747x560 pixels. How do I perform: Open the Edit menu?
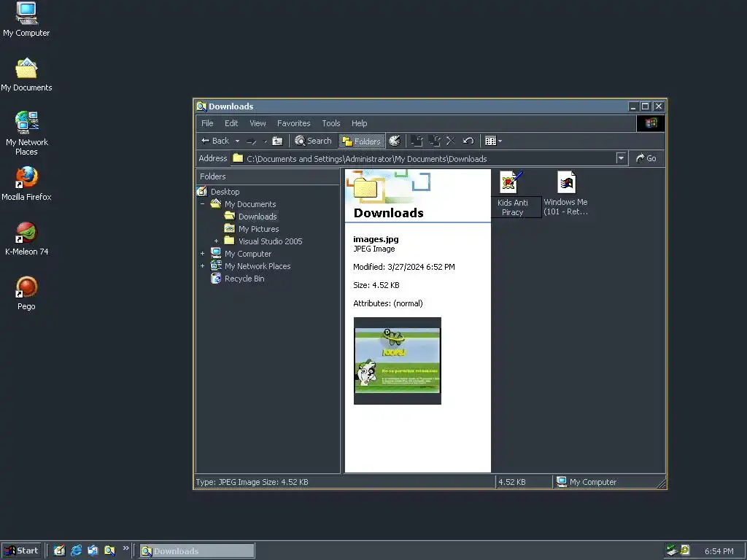coord(231,123)
